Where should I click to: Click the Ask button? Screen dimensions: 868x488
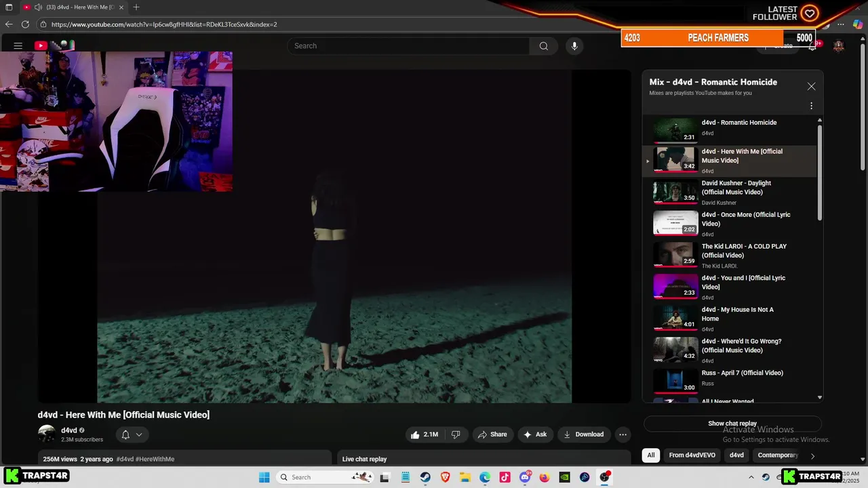(534, 434)
